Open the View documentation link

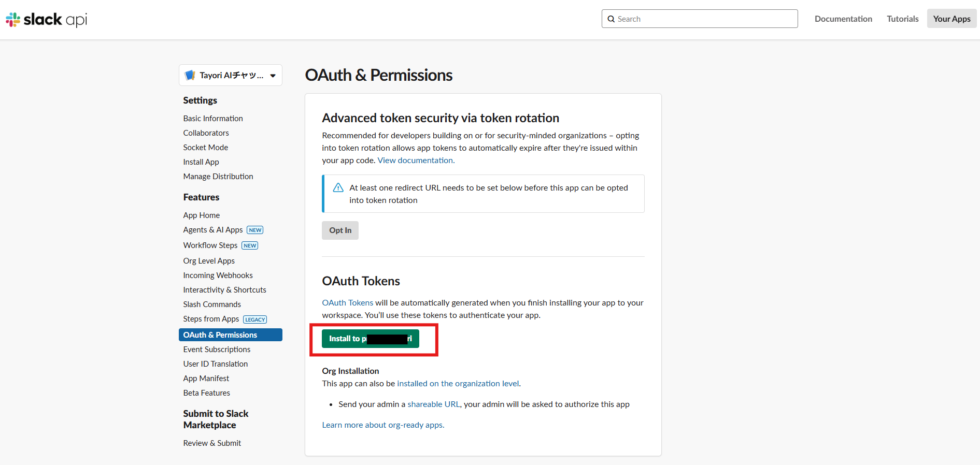(416, 161)
